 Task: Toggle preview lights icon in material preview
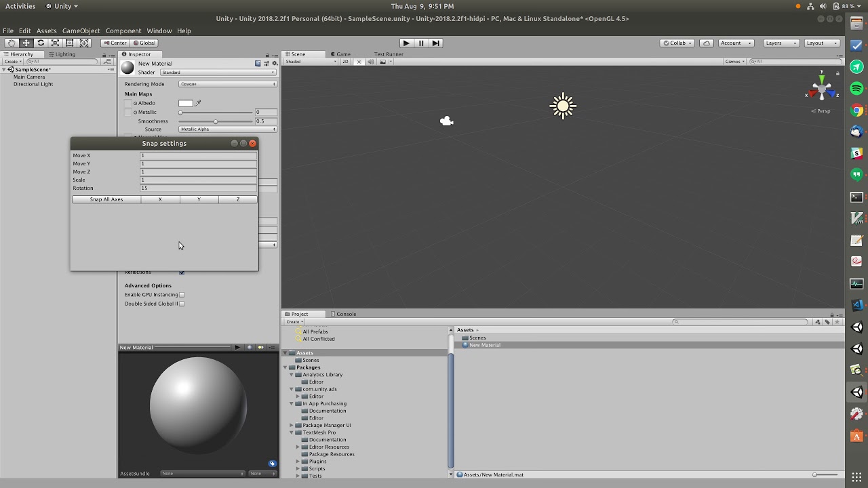pos(260,348)
